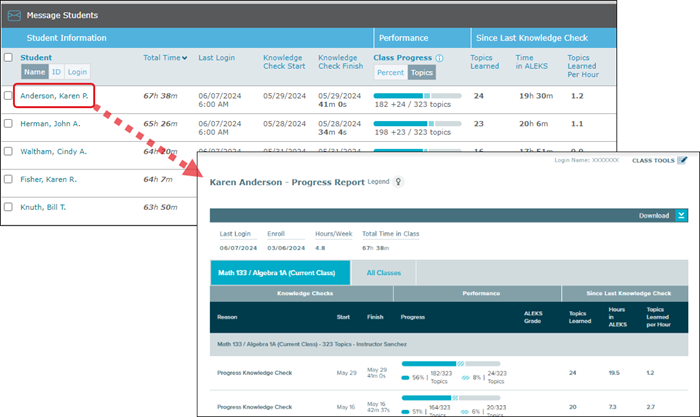Tick the checkbox for Waltham, Cindy A.
The height and width of the screenshot is (417, 700).
pyautogui.click(x=9, y=152)
